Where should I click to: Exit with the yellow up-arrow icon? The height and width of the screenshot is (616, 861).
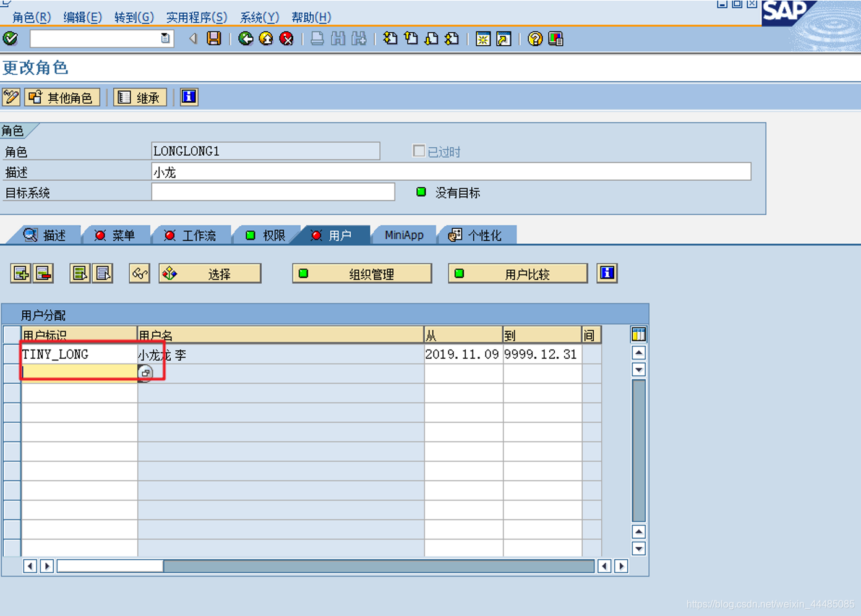(x=266, y=38)
